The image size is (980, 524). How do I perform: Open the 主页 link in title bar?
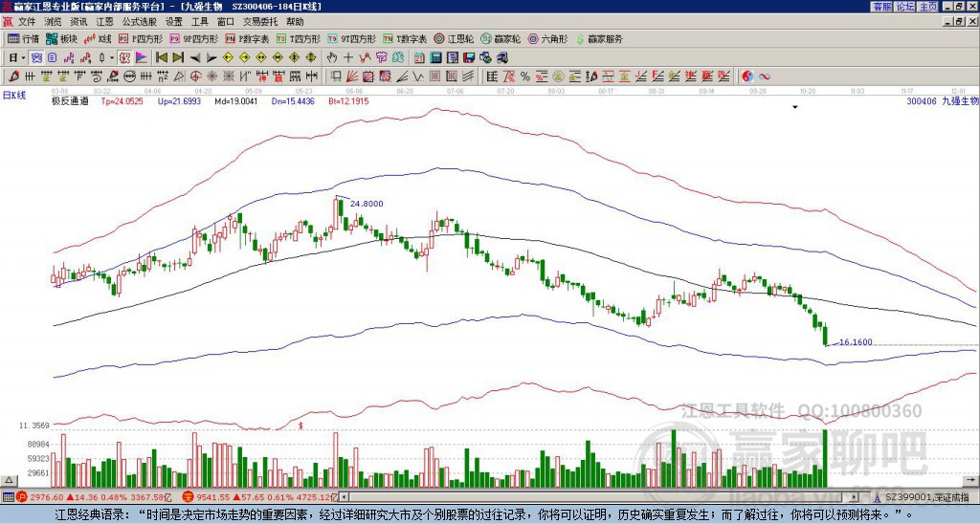tap(928, 7)
